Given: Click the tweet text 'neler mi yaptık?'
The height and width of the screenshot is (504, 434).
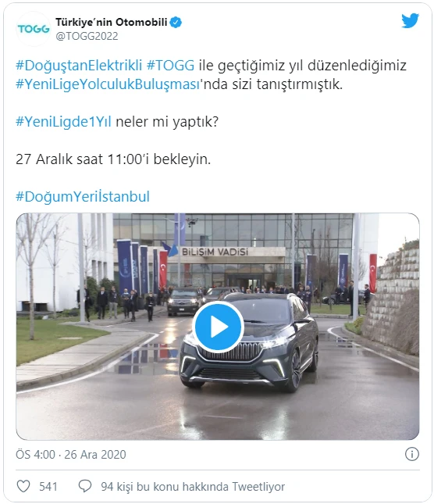Looking at the screenshot, I should 167,122.
